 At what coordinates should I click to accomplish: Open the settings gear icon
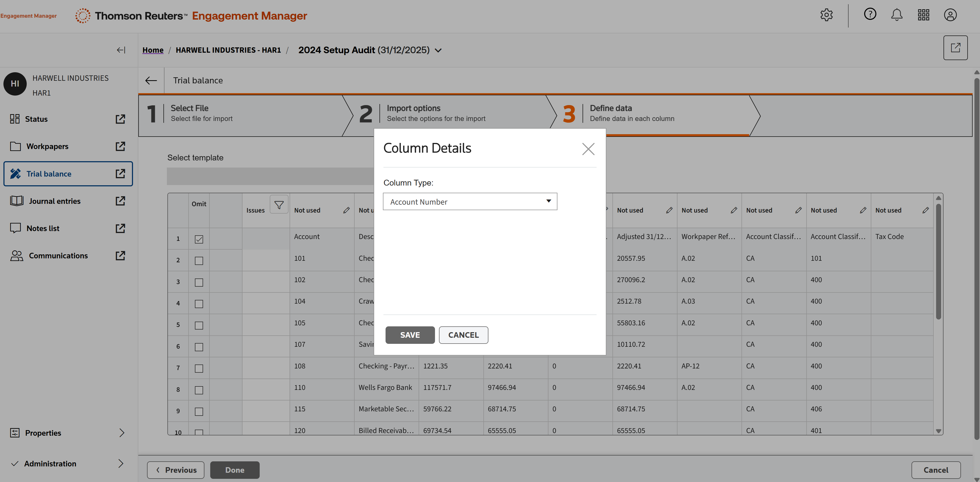[826, 15]
